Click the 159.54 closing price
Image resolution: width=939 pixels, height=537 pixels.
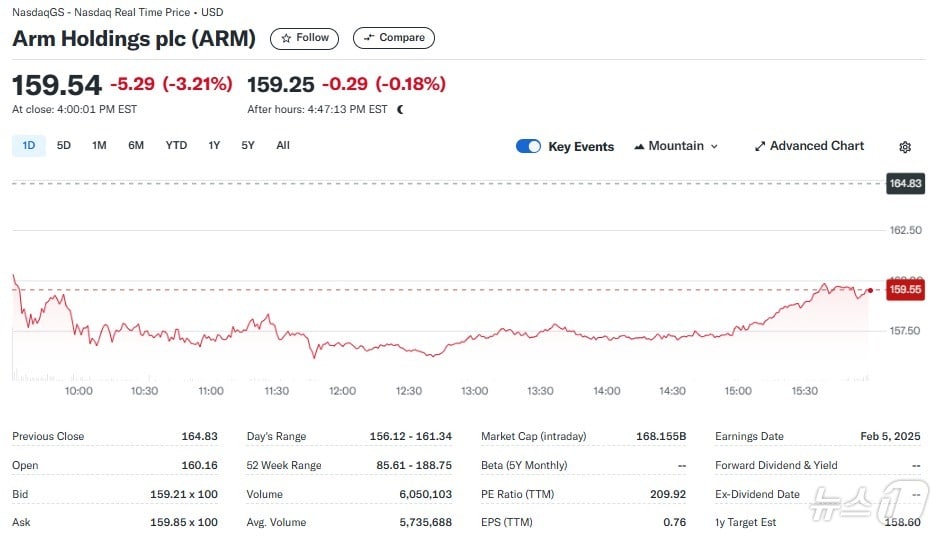point(57,84)
